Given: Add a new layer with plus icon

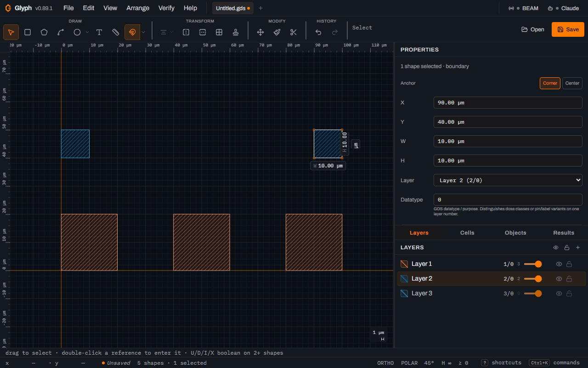Looking at the screenshot, I should coord(578,247).
